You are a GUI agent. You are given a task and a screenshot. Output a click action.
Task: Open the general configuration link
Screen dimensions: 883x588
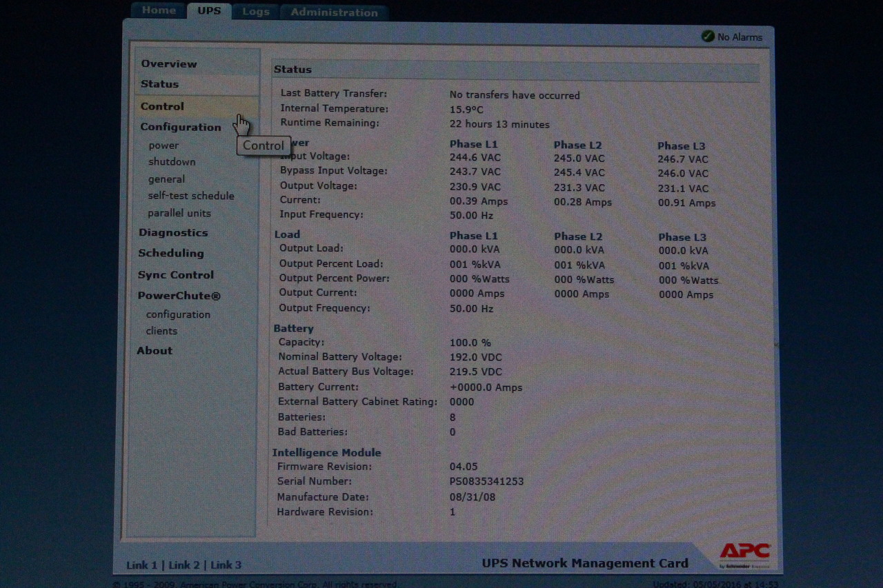point(166,179)
